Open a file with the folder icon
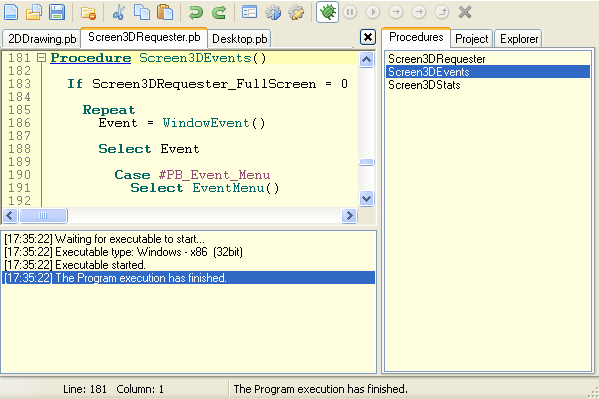This screenshot has width=599, height=399. tap(34, 12)
